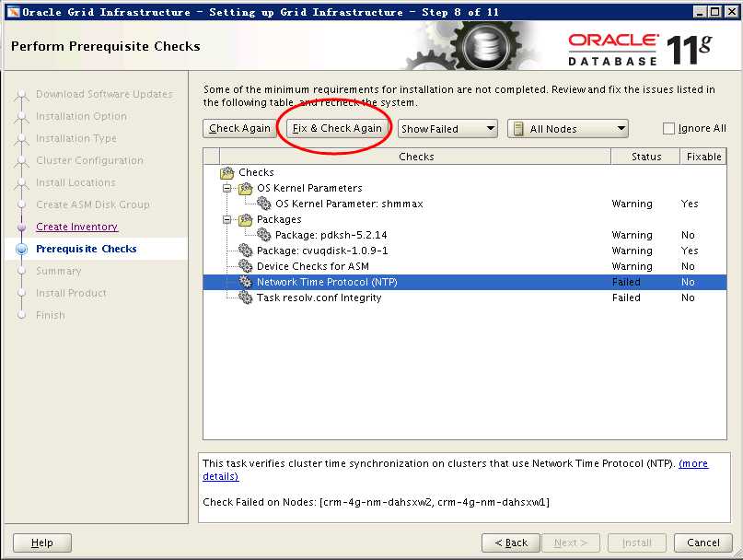Click gear icon beside Task resolv.conf Integrity

246,297
